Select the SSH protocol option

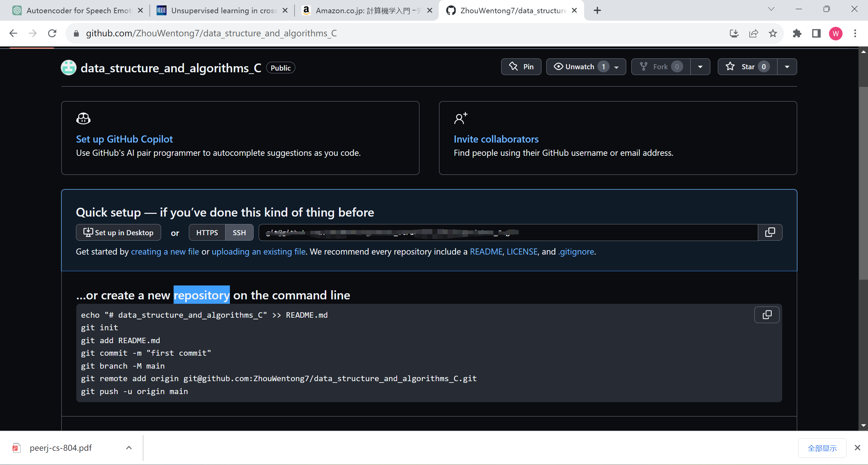[x=239, y=232]
